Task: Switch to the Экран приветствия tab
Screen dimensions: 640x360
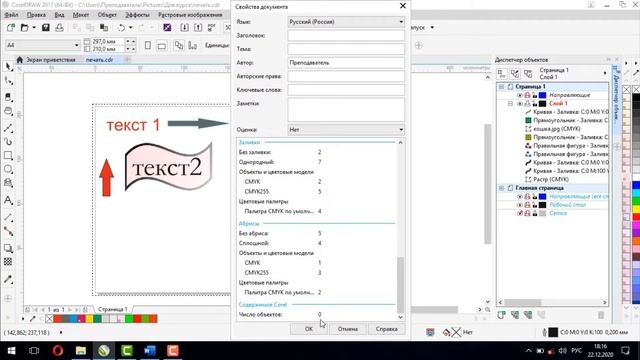Action: tap(51, 60)
